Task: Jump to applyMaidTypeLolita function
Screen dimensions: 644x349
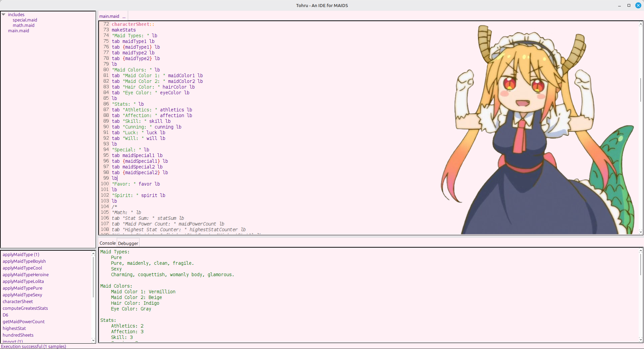Action: [x=23, y=281]
